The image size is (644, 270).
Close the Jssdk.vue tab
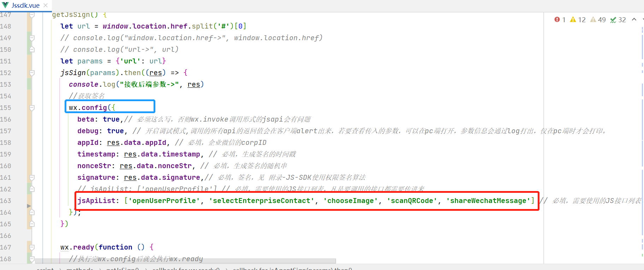(46, 5)
